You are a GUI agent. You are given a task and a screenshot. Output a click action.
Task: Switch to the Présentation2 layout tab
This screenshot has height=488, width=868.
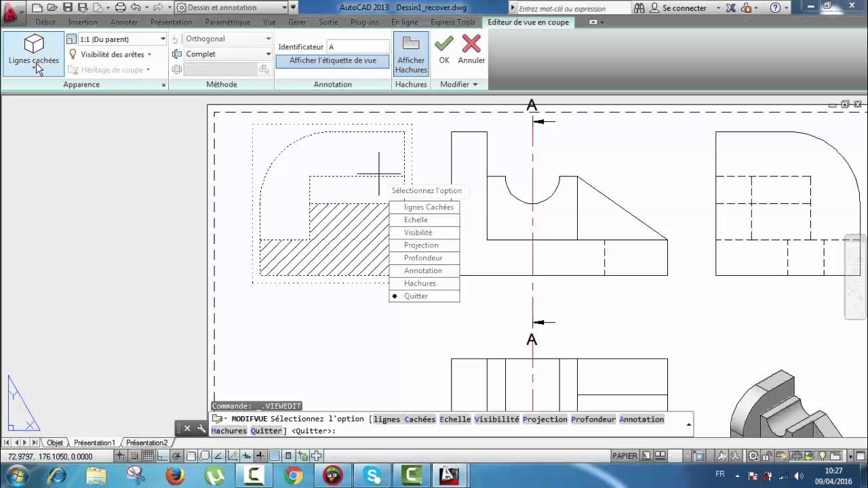tap(146, 443)
